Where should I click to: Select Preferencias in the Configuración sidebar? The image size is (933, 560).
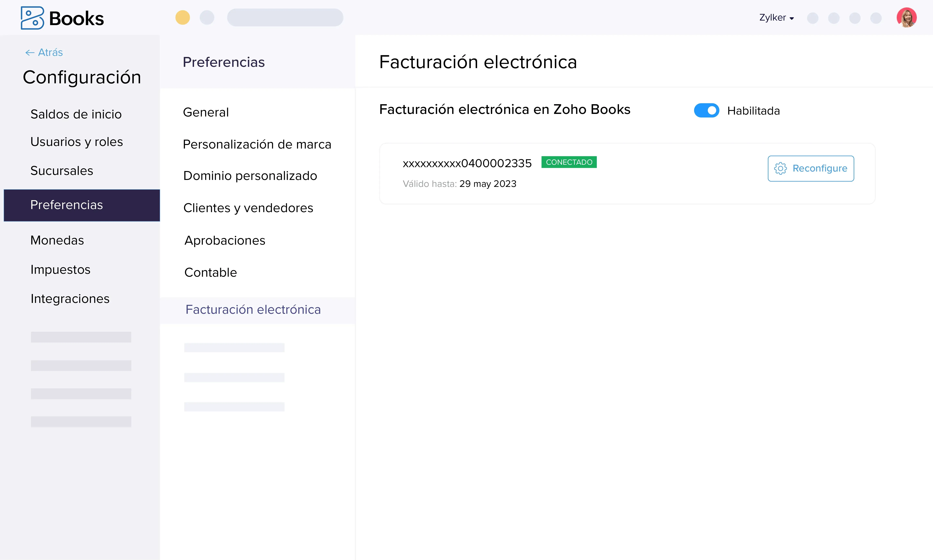(66, 205)
